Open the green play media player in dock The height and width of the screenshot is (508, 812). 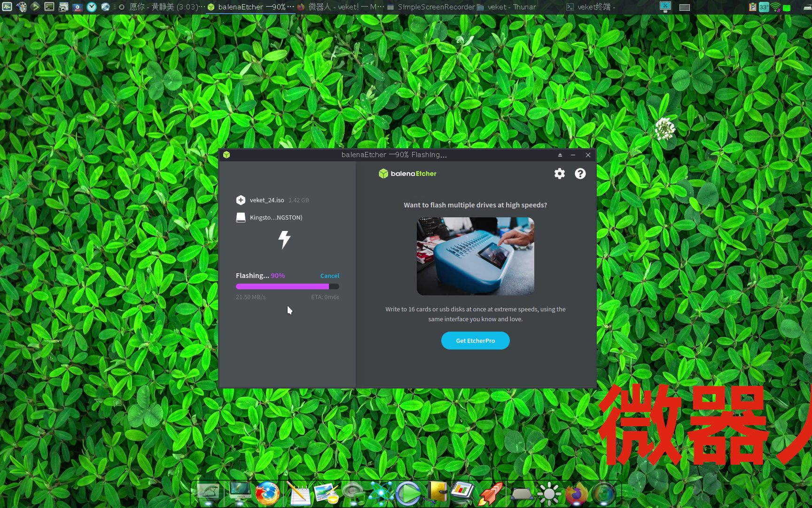click(408, 493)
